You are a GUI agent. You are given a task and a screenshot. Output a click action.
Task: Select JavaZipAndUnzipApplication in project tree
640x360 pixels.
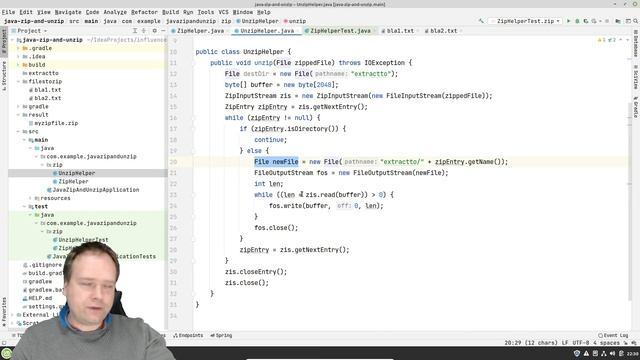point(93,190)
